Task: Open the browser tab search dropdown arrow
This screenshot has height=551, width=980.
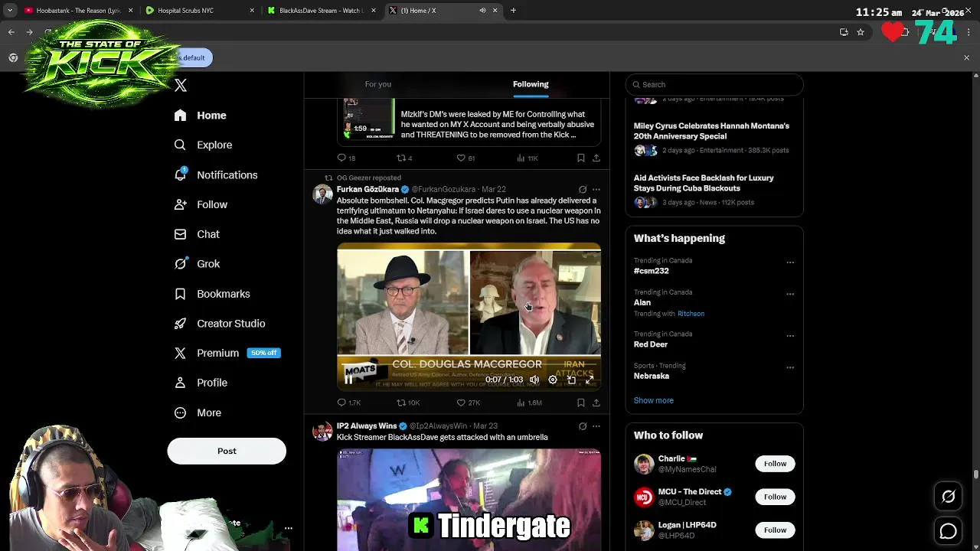Action: coord(9,11)
